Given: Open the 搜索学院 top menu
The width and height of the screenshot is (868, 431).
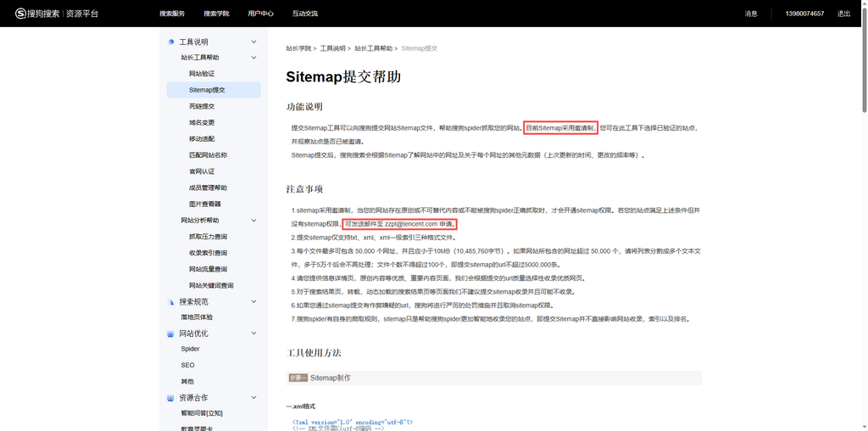Looking at the screenshot, I should [216, 14].
